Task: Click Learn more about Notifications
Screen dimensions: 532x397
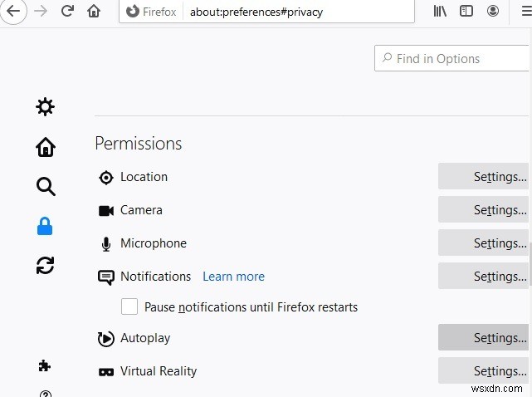Action: (233, 277)
